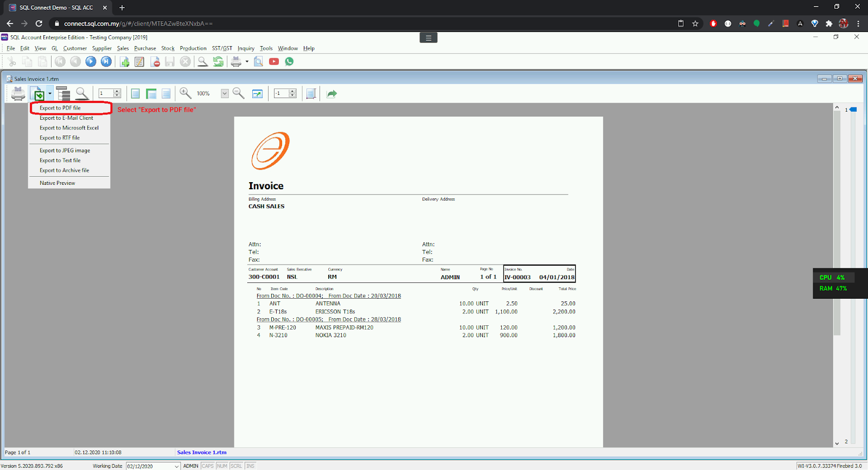Select Export to JPEG image
Screen dimensions: 868x470
point(65,150)
